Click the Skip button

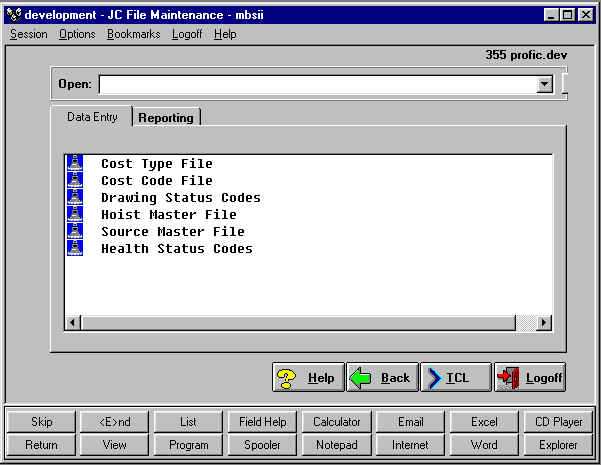pyautogui.click(x=41, y=422)
